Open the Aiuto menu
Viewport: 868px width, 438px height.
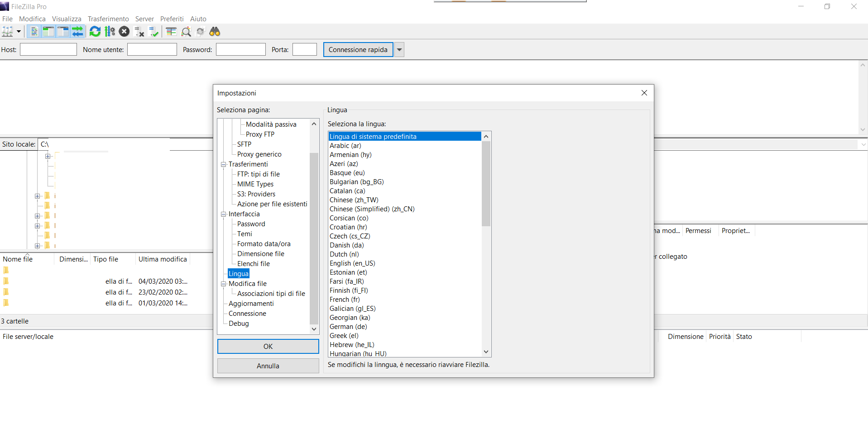click(198, 19)
